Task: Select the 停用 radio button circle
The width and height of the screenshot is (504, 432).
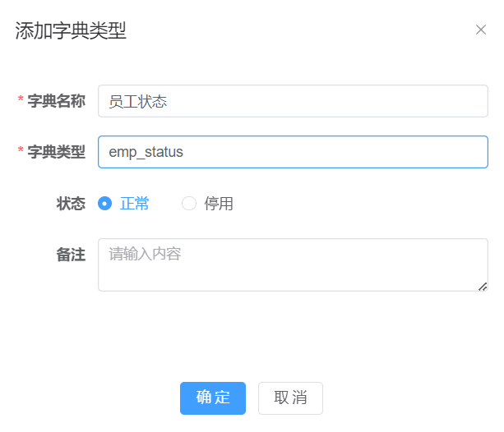Action: [x=189, y=204]
